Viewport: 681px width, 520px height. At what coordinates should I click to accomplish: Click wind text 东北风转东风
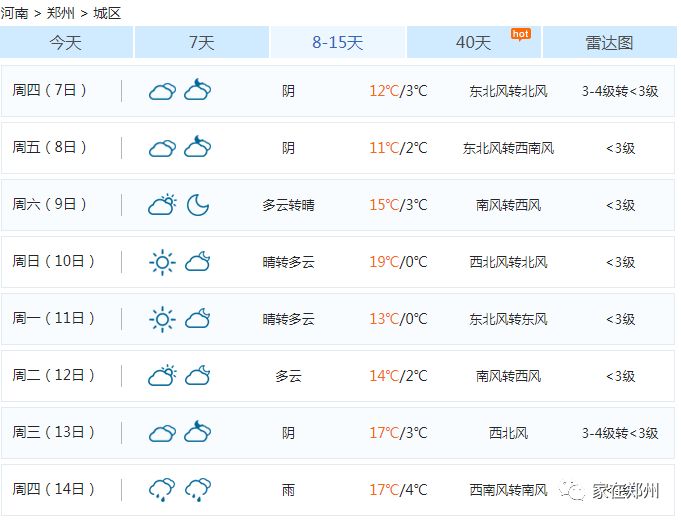pyautogui.click(x=508, y=319)
